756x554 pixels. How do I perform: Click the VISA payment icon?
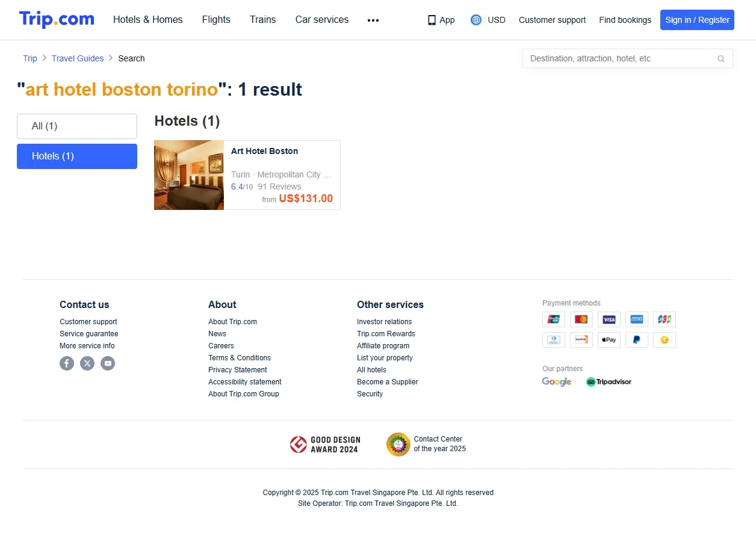609,319
